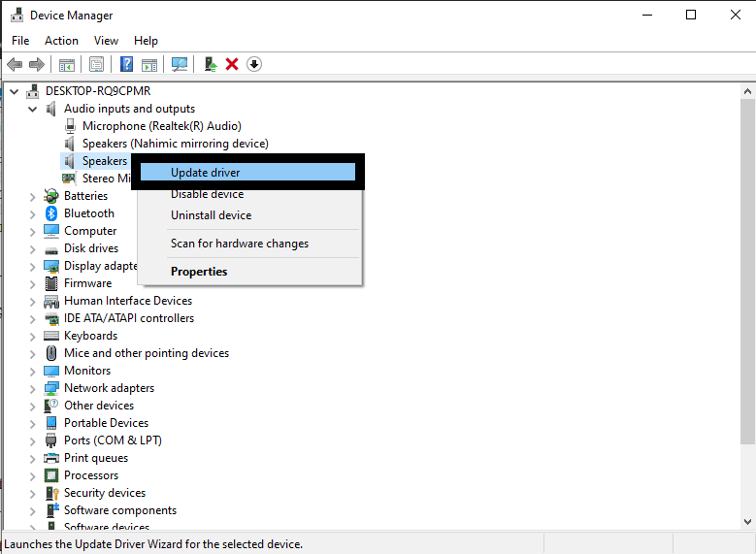The height and width of the screenshot is (554, 756).
Task: Toggle the console tree toolbar icon
Action: pyautogui.click(x=67, y=64)
